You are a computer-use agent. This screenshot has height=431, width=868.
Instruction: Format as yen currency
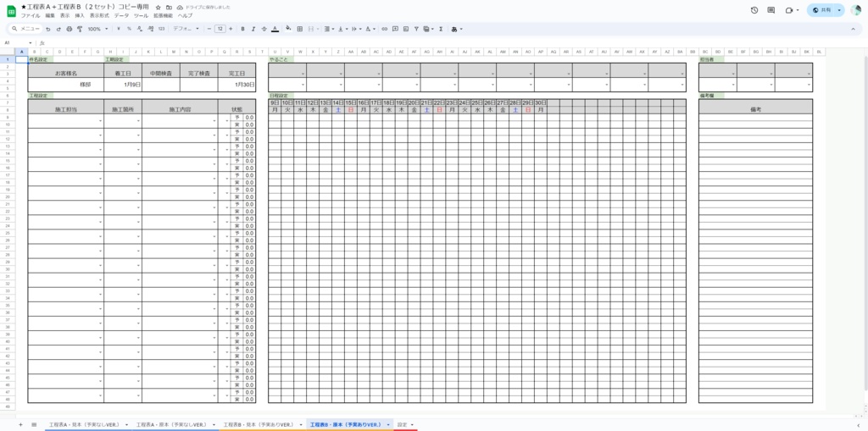tap(119, 29)
